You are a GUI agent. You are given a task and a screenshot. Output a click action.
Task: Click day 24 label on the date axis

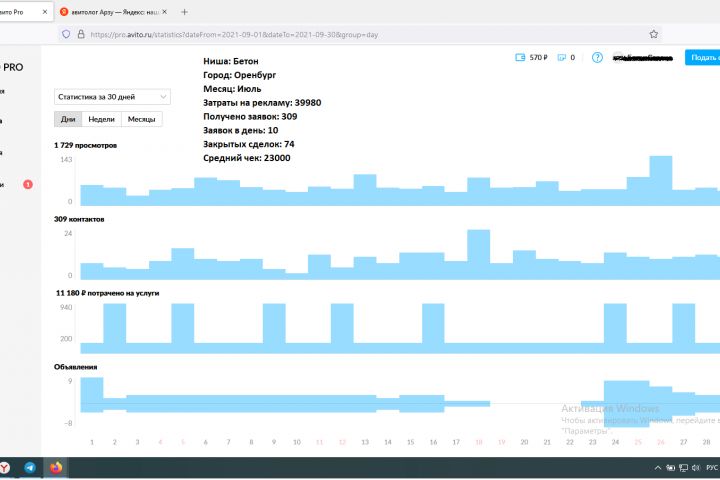coord(615,442)
